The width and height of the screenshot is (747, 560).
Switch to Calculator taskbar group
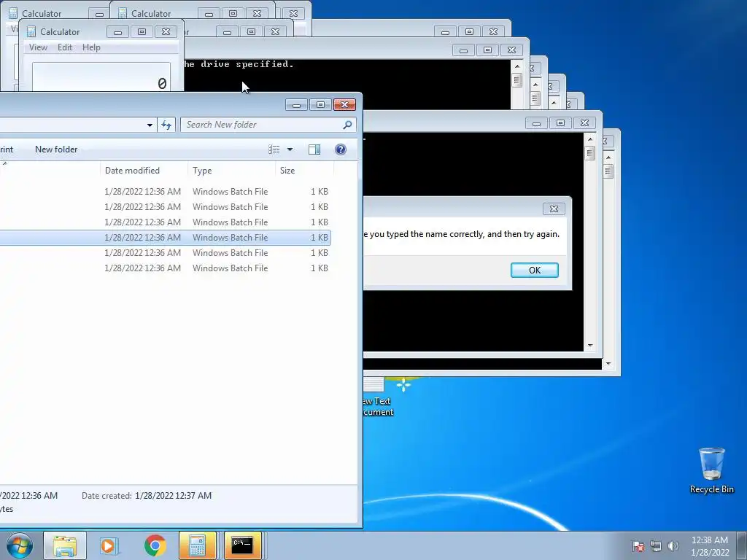197,545
